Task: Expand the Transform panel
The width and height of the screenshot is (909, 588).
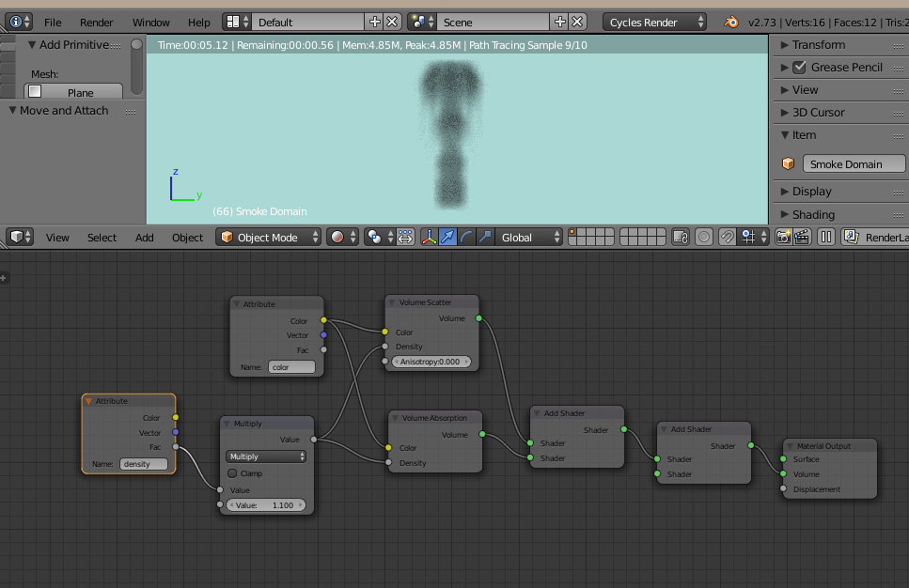Action: point(818,44)
